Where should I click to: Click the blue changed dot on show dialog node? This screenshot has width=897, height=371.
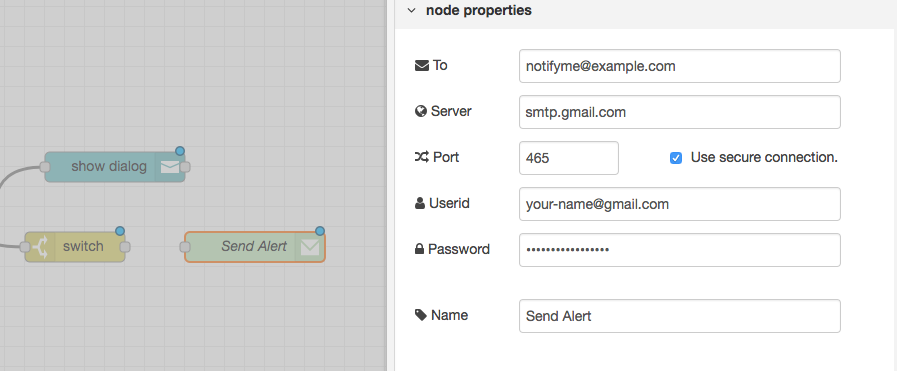(x=180, y=151)
